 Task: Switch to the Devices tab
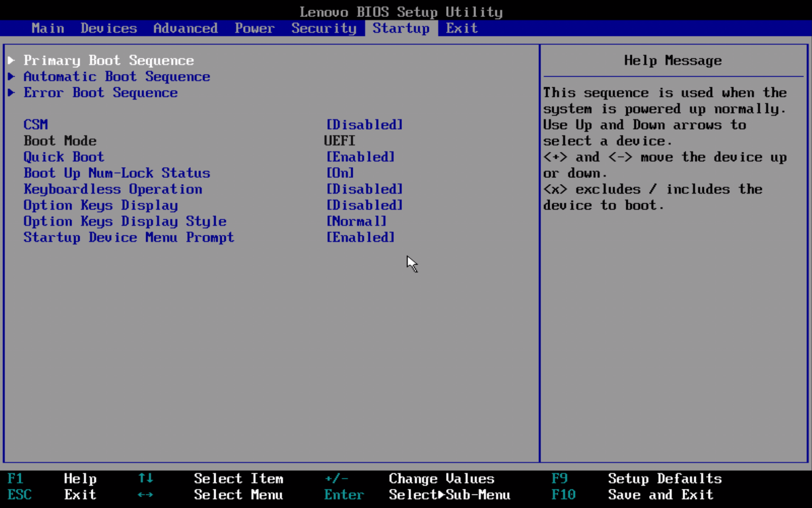pos(108,28)
